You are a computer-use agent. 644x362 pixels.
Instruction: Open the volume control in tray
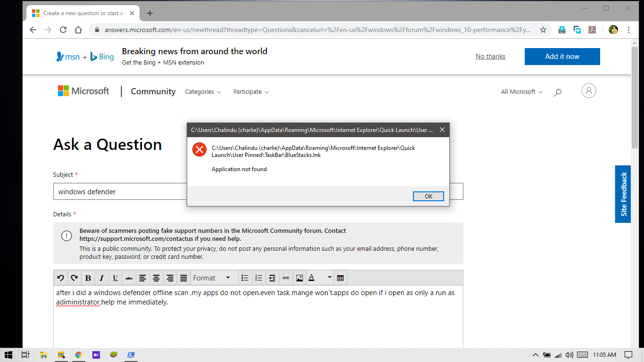pyautogui.click(x=570, y=355)
